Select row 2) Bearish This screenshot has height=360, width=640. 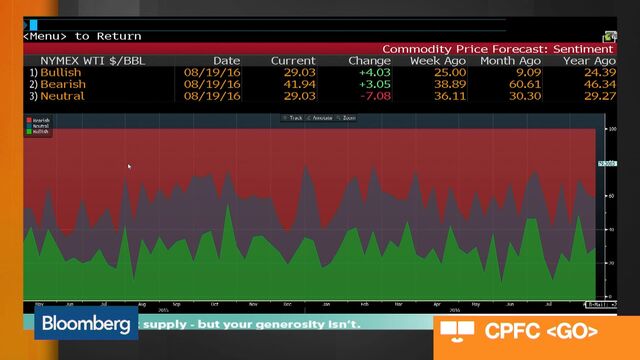320,84
